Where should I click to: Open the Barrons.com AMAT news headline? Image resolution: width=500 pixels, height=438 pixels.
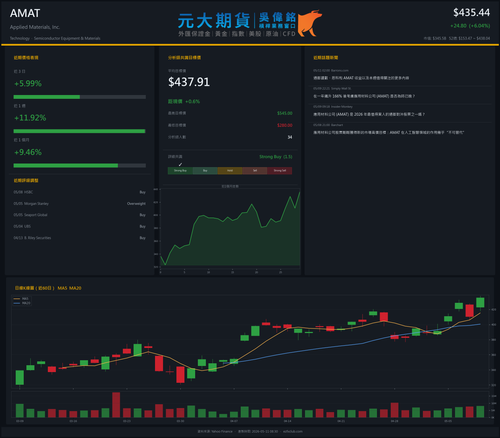click(x=361, y=78)
